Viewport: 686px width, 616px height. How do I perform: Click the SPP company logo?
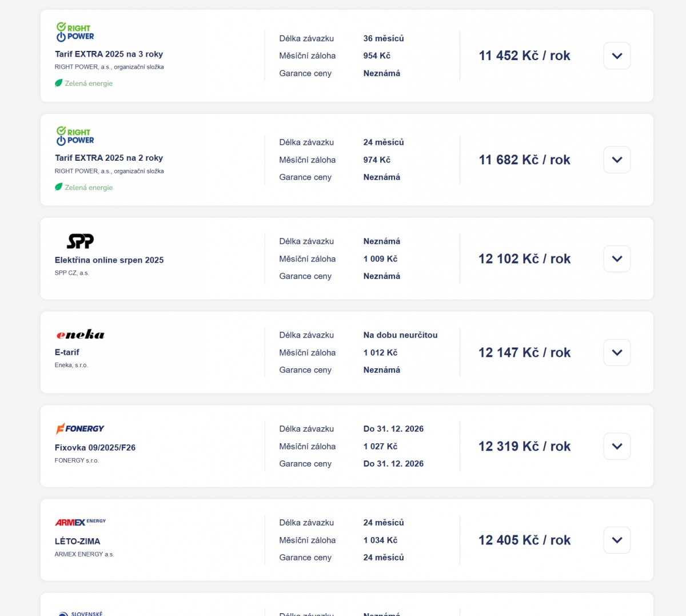[80, 241]
